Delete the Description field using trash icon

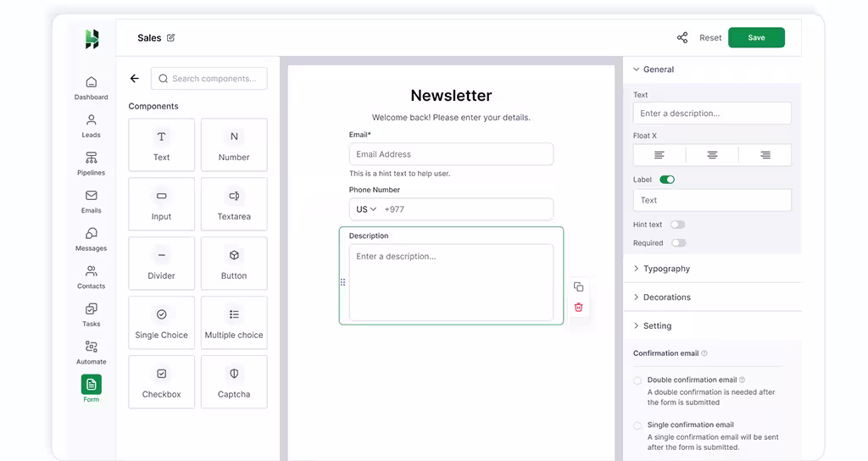pyautogui.click(x=578, y=308)
